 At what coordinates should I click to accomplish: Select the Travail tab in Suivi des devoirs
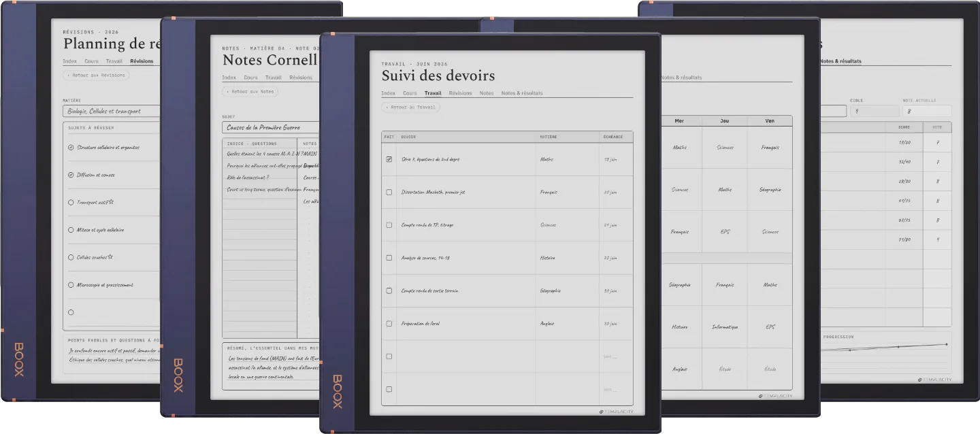[x=433, y=93]
